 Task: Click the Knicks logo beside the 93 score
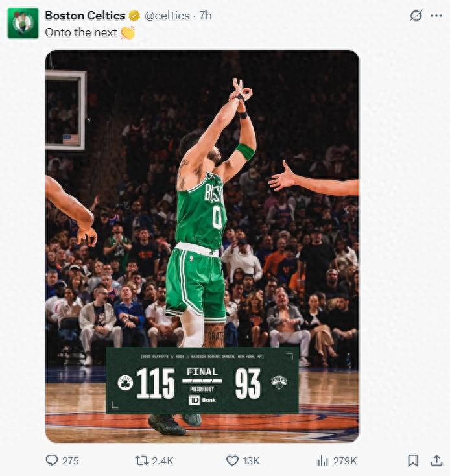(x=279, y=383)
